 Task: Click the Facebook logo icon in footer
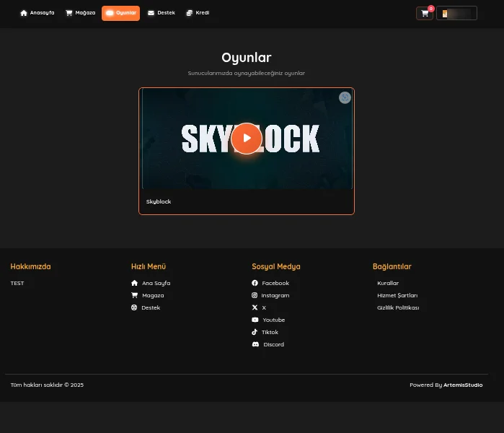(x=255, y=283)
